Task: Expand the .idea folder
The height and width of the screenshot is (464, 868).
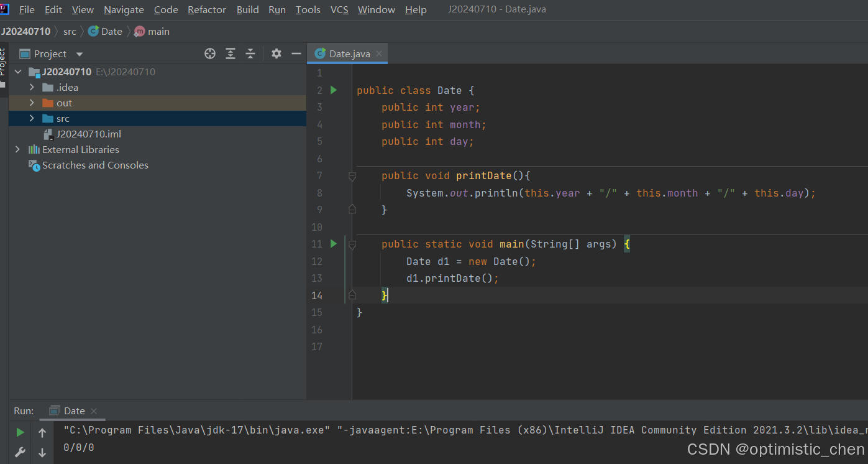Action: 32,88
